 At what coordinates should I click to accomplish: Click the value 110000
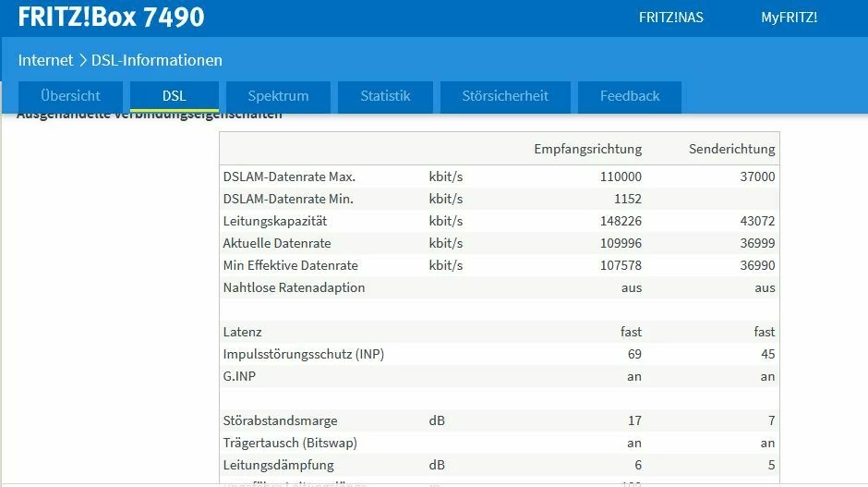click(x=621, y=177)
